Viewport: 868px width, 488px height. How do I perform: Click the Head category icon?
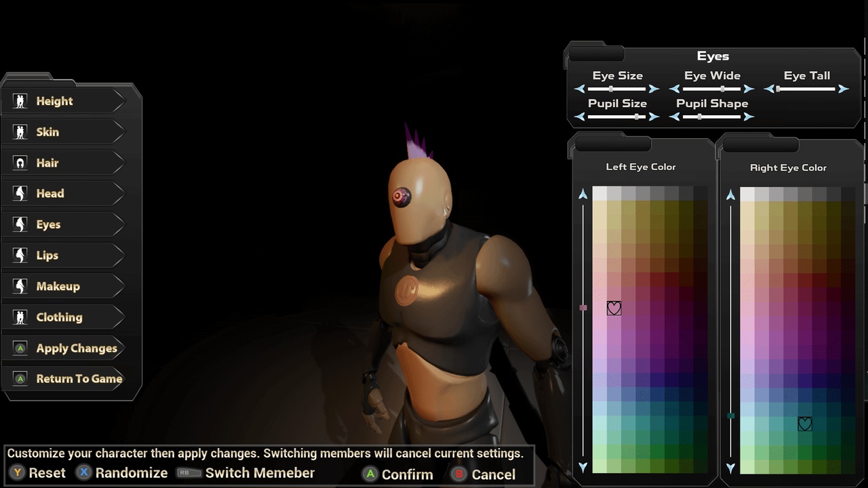(20, 193)
